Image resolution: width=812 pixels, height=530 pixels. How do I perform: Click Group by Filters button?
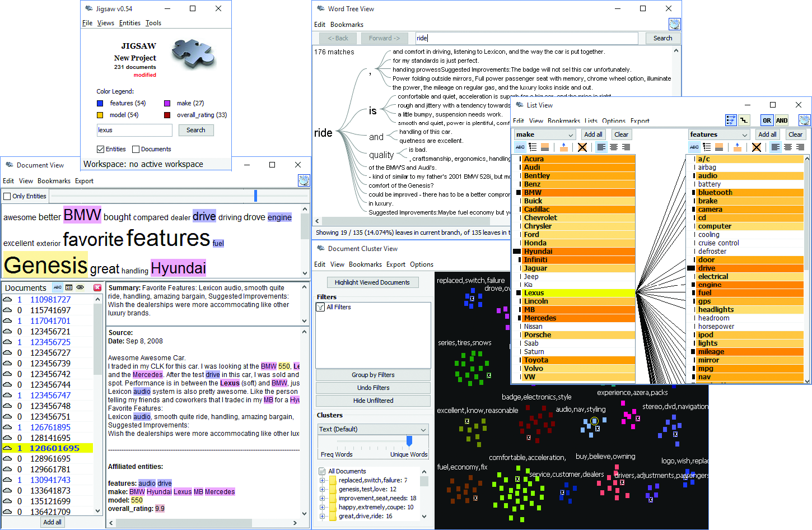(373, 375)
